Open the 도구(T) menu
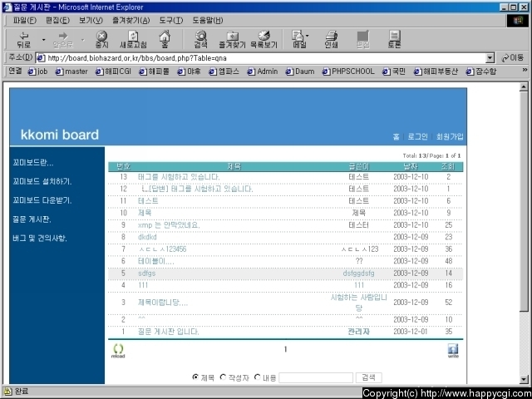This screenshot has height=399, width=532. tap(171, 20)
